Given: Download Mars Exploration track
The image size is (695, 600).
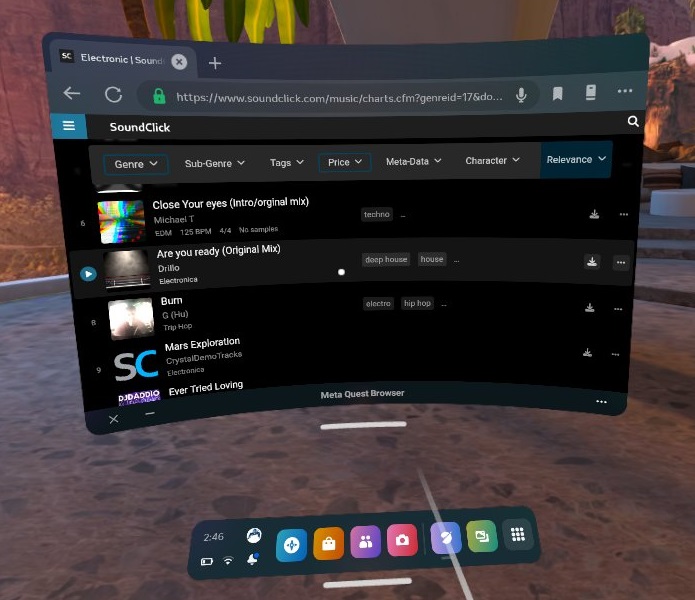Looking at the screenshot, I should point(587,353).
